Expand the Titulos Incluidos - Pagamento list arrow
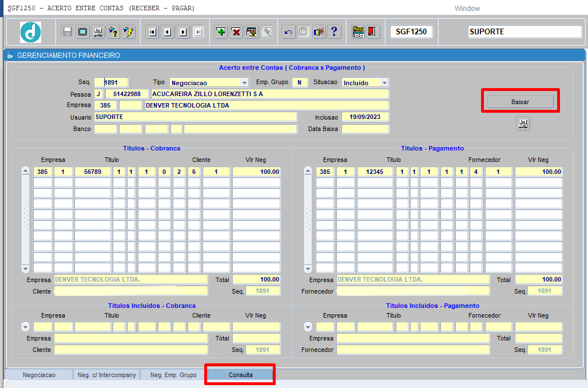 [308, 327]
